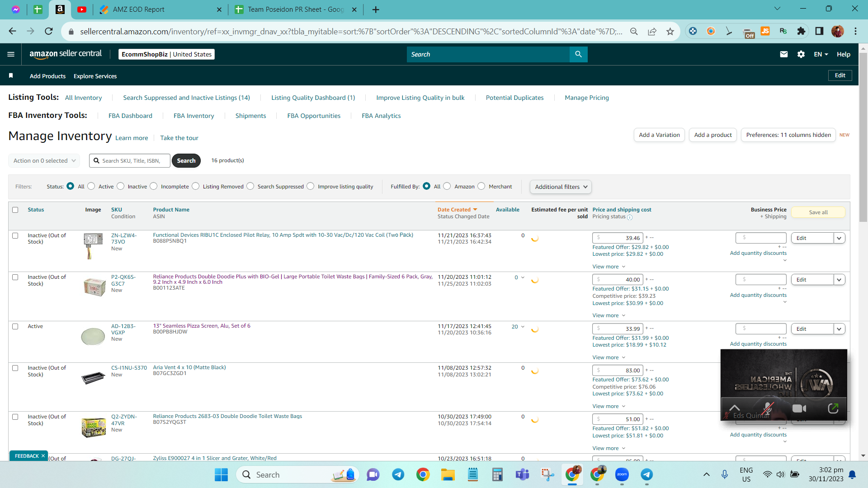Toggle the video camera in call overlay
Screen dimensions: 868x488
799,408
